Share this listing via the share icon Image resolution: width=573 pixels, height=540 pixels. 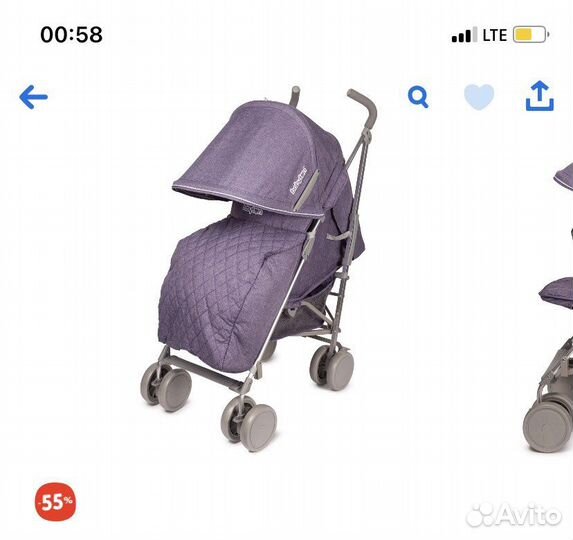click(540, 96)
